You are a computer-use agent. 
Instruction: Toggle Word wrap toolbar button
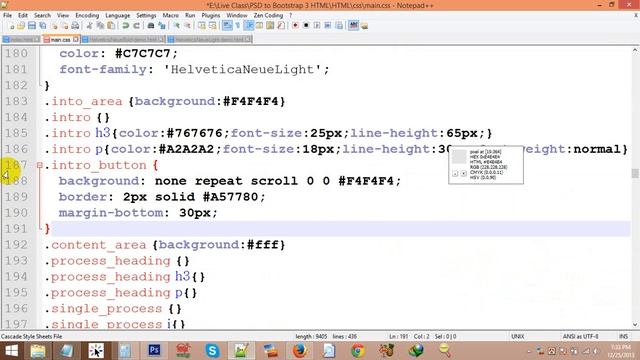pos(227,26)
